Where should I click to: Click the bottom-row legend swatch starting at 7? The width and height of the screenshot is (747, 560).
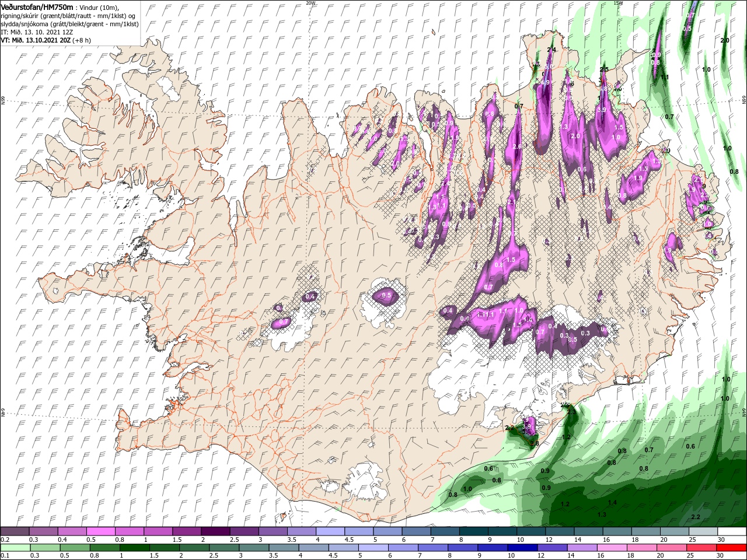pos(432,548)
